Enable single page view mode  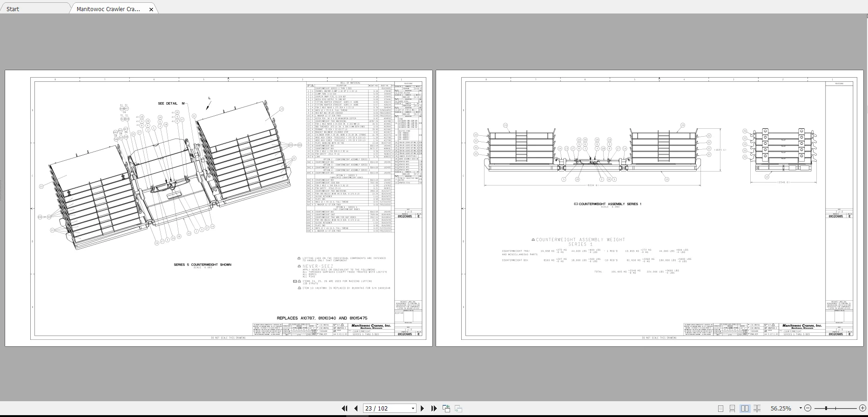[x=720, y=408]
